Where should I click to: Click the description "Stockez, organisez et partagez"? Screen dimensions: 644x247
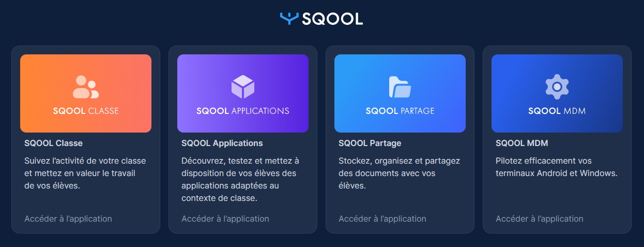tap(399, 173)
